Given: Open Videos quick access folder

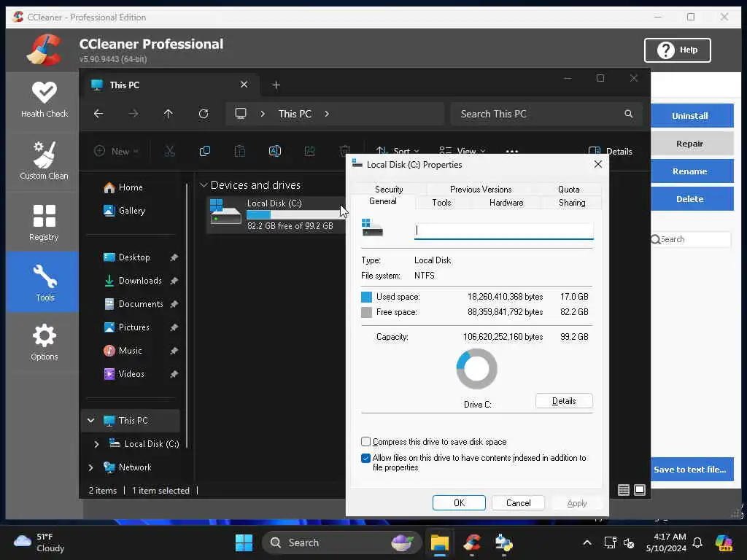Looking at the screenshot, I should (124, 374).
